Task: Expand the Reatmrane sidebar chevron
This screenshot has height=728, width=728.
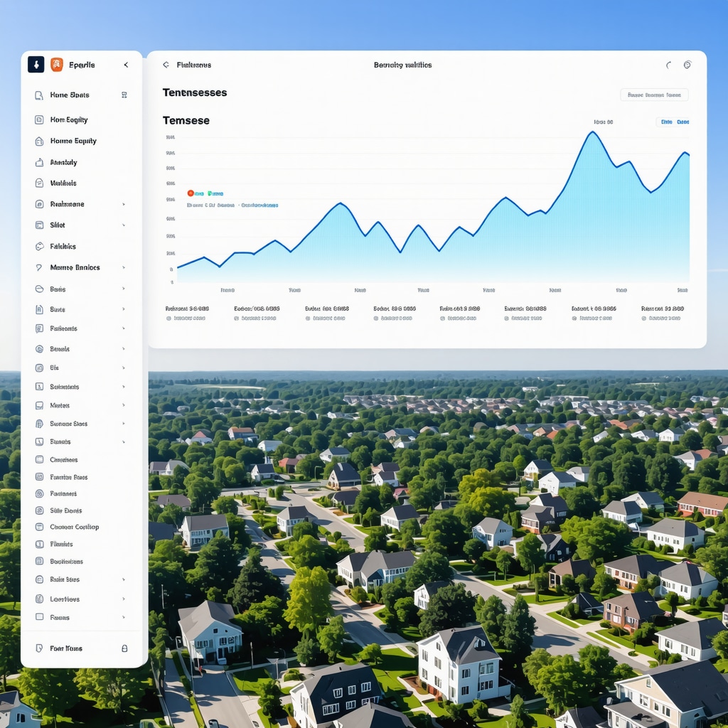Action: (124, 204)
